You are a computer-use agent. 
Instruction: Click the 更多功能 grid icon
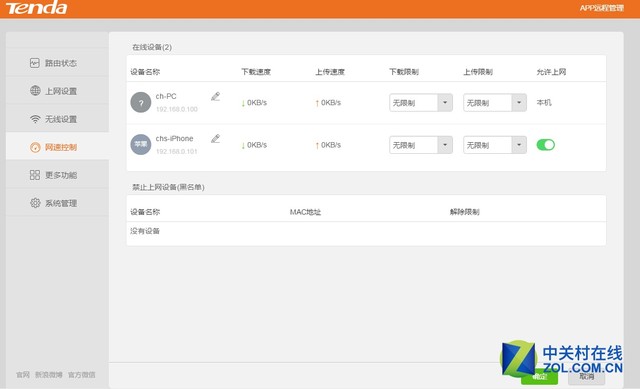[35, 175]
